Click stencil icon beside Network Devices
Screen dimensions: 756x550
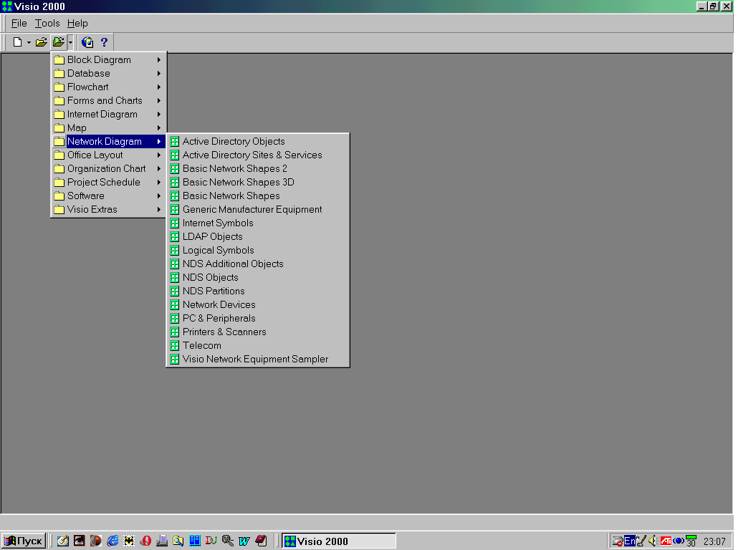tap(175, 304)
